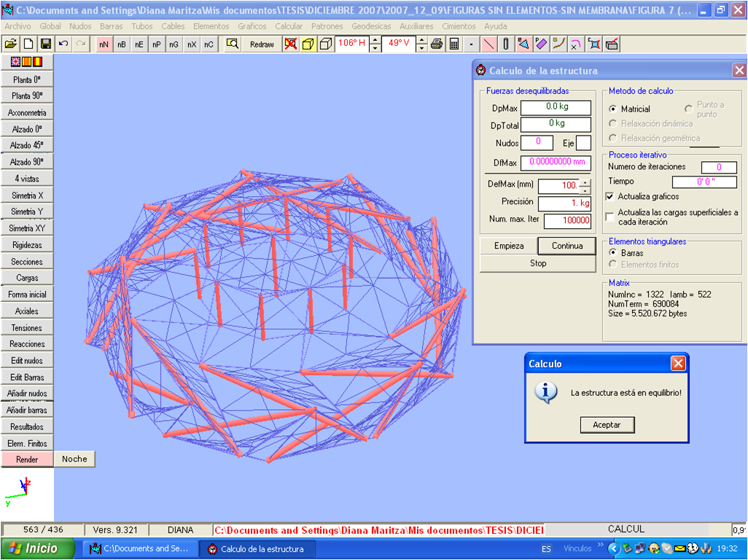Click the language flags button

pyautogui.click(x=27, y=62)
